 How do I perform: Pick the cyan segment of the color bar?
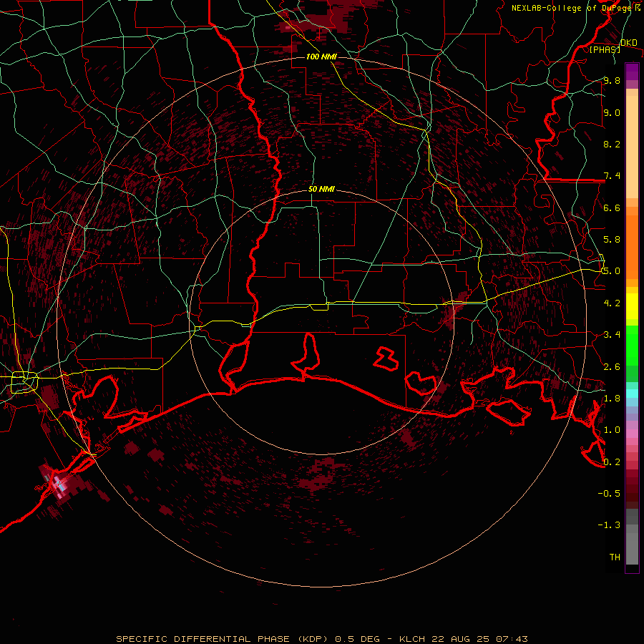pyautogui.click(x=632, y=394)
